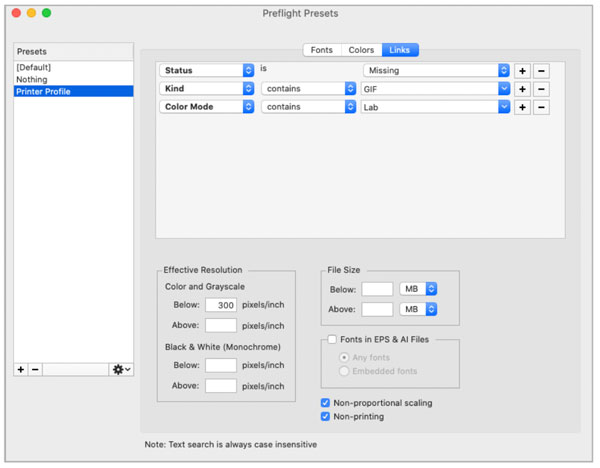Delete selected preset with minus button
The width and height of the screenshot is (600, 468).
(x=35, y=370)
